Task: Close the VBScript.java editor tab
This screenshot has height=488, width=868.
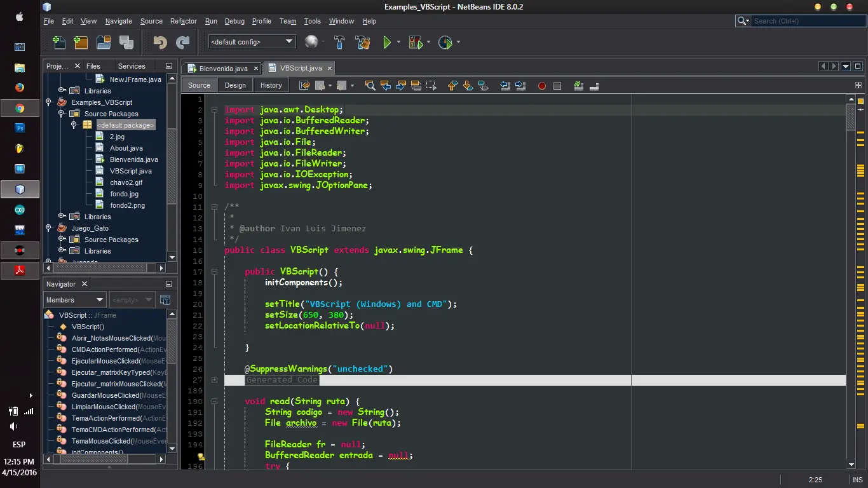Action: [x=330, y=68]
